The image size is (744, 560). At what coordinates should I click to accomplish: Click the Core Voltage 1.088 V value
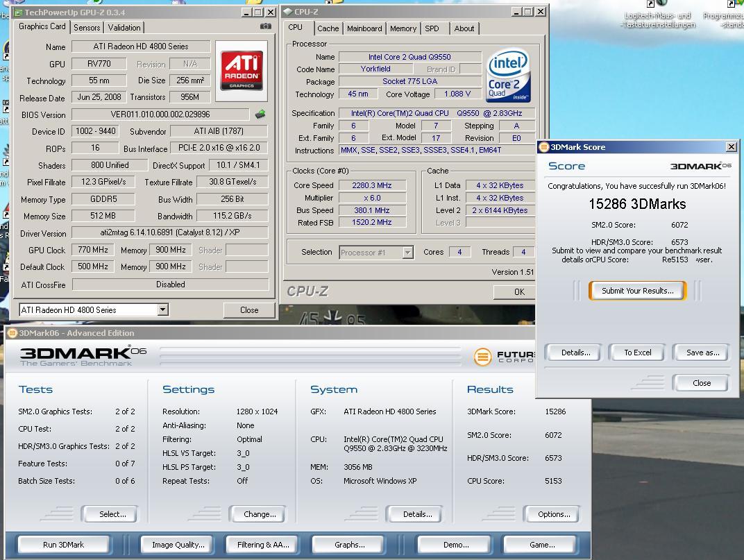pyautogui.click(x=457, y=94)
